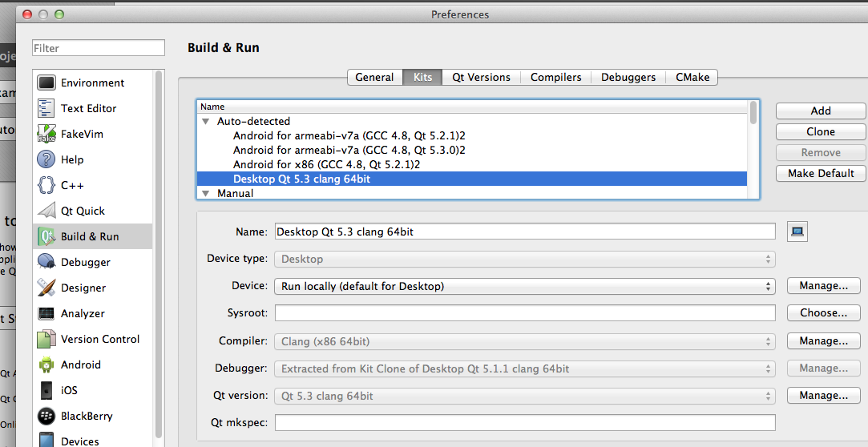Click the Name column header

click(472, 107)
